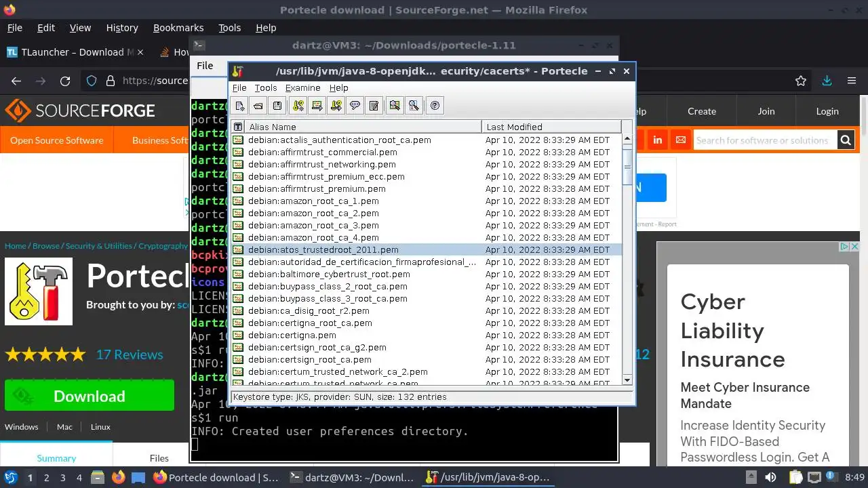The image size is (868, 488).
Task: Select debian:baltimore_cybertrust_root.pem entry
Action: tap(427, 274)
